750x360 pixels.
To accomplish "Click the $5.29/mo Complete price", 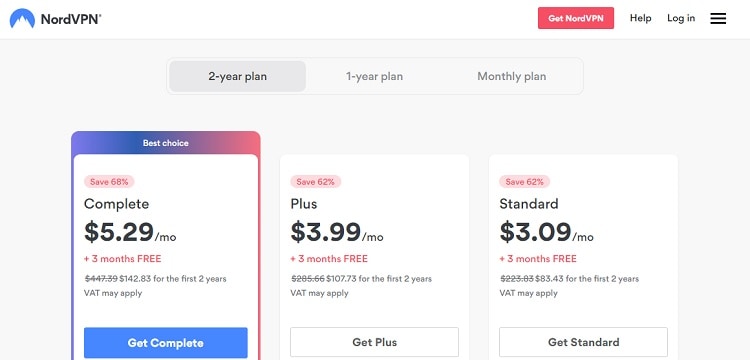I will [130, 232].
